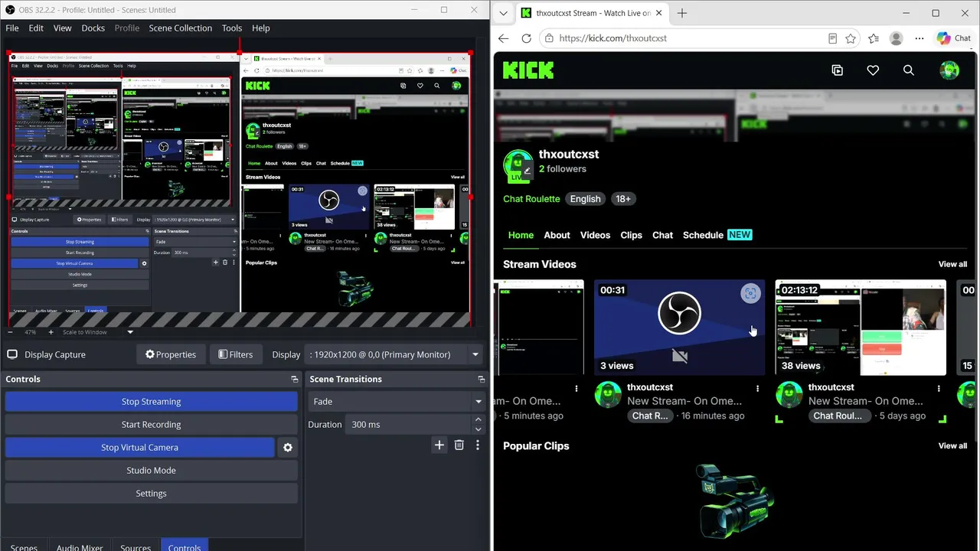
Task: Open transition options three-dot menu in OBS
Action: pos(478,445)
